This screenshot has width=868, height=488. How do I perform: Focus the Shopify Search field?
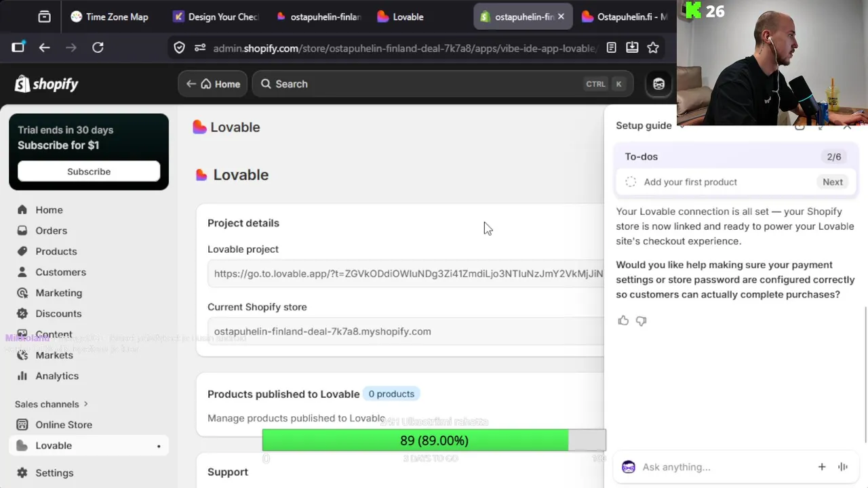point(443,84)
